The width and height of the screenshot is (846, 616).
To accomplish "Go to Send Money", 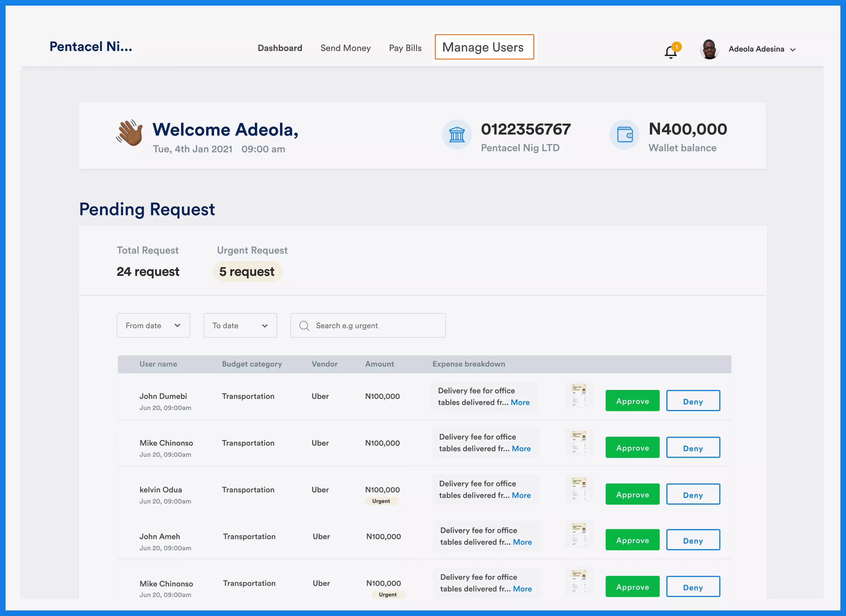I will coord(346,48).
